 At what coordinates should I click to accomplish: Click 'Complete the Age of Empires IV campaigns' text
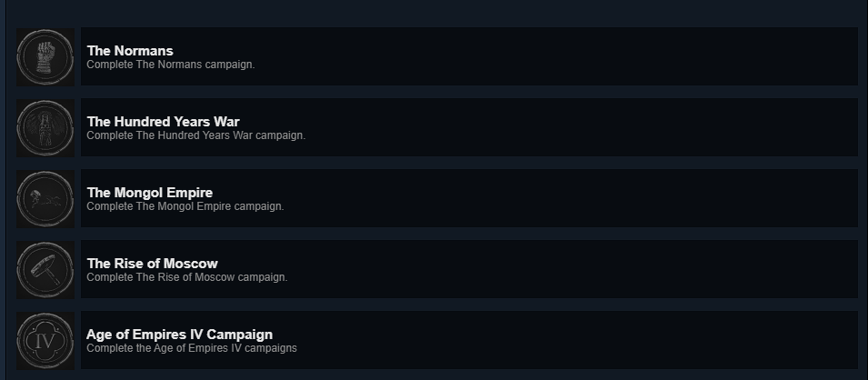[x=192, y=348]
